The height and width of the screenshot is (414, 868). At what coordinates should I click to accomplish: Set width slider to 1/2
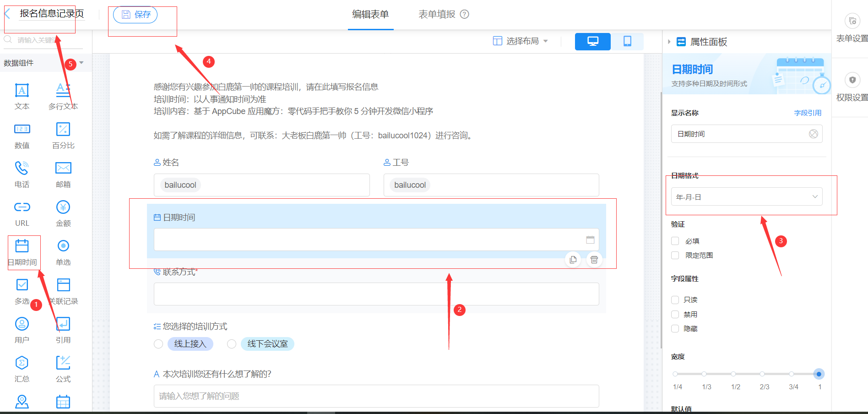(x=733, y=374)
